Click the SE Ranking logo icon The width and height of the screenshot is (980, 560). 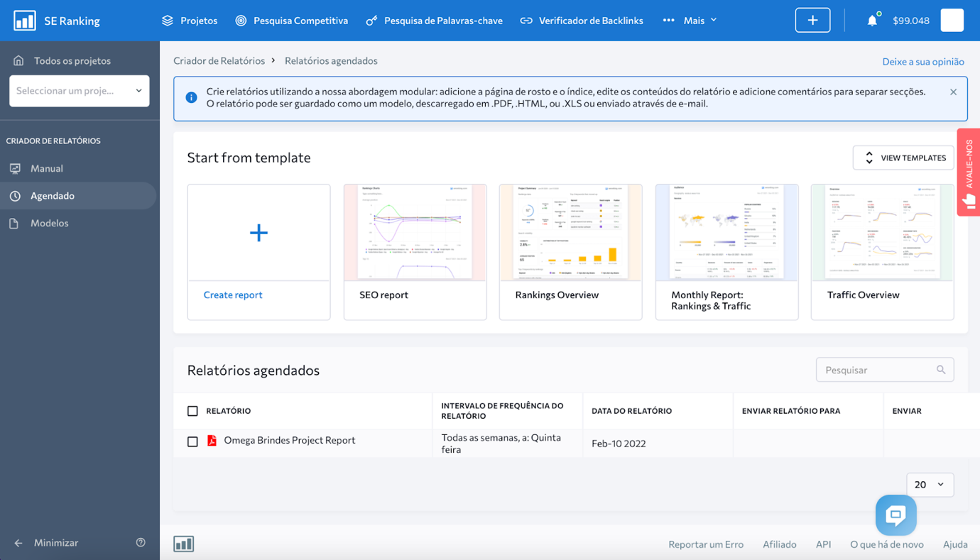25,21
